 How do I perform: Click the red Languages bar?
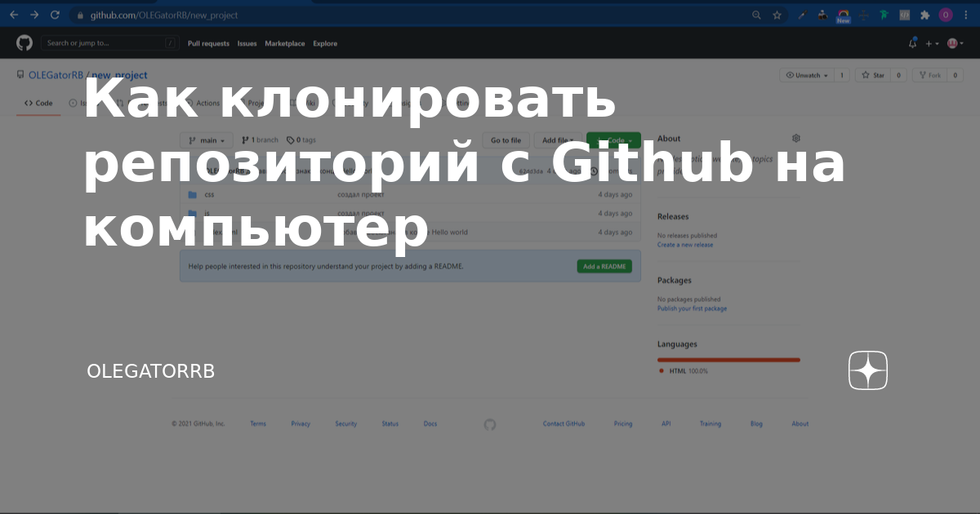[x=728, y=360]
